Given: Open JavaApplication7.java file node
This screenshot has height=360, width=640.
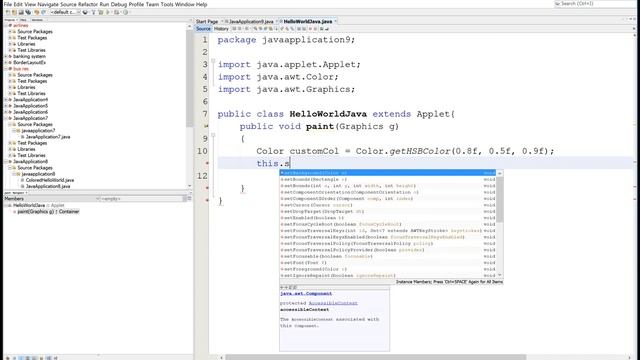Looking at the screenshot, I should [x=48, y=137].
